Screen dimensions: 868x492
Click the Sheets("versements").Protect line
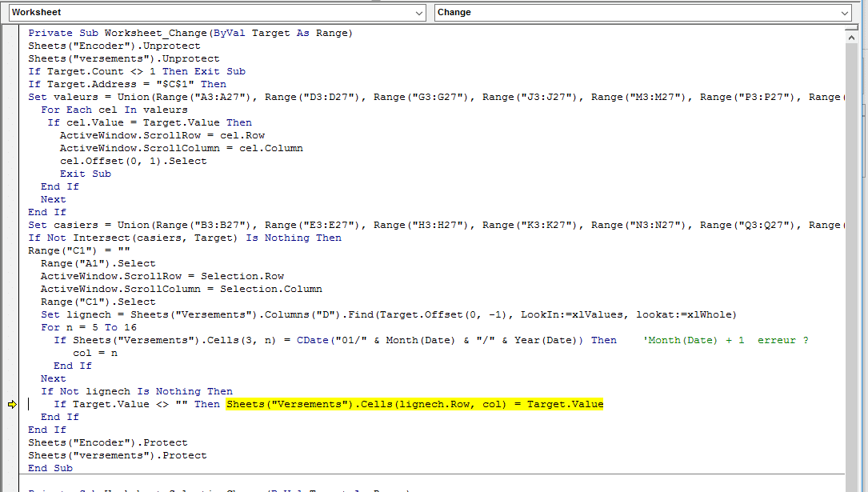[117, 455]
